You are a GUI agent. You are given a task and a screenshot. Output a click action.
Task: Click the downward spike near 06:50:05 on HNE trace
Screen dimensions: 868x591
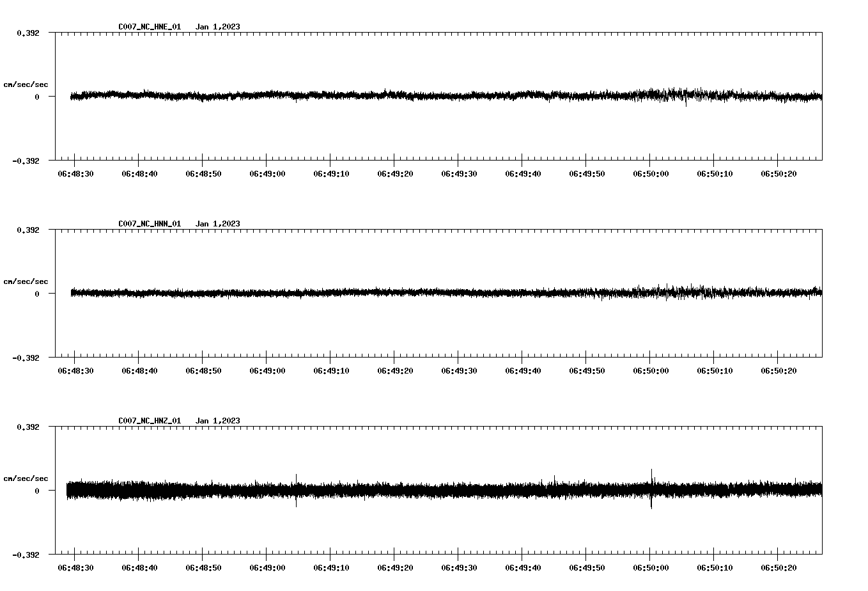tap(686, 101)
